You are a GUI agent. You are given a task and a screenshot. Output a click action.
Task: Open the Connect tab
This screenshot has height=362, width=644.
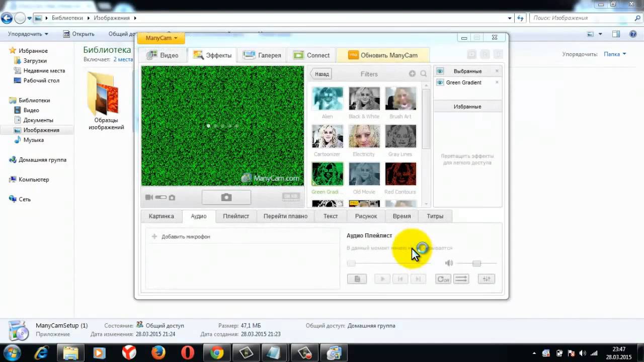click(312, 55)
